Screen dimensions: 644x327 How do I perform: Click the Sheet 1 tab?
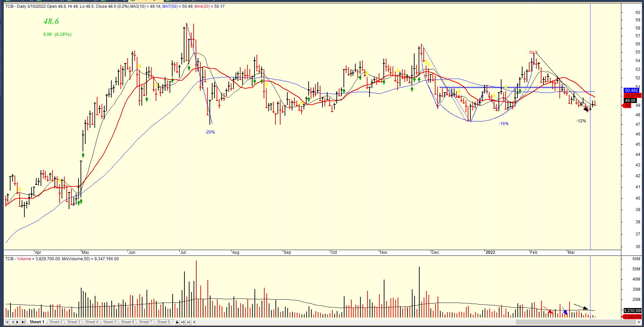coord(37,322)
